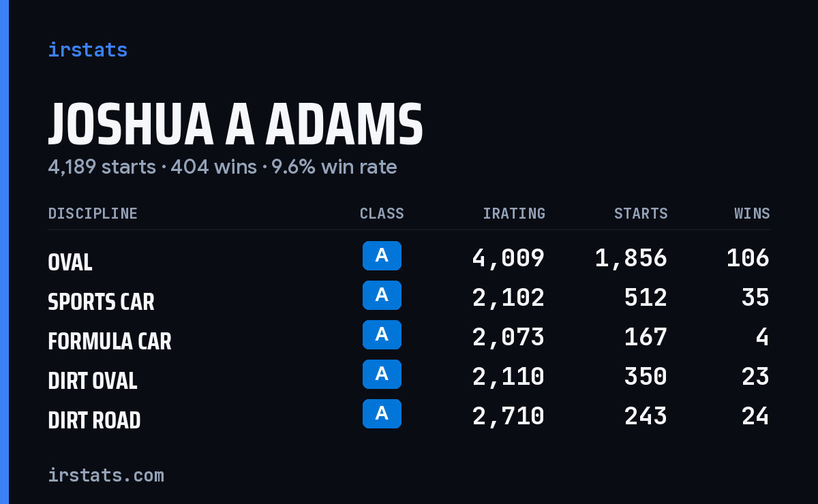Click the Oval iRating value 4,009

click(509, 258)
